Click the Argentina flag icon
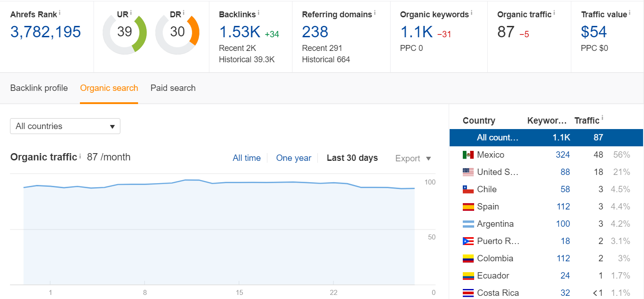Screen dimensions: 644x299 (468, 224)
